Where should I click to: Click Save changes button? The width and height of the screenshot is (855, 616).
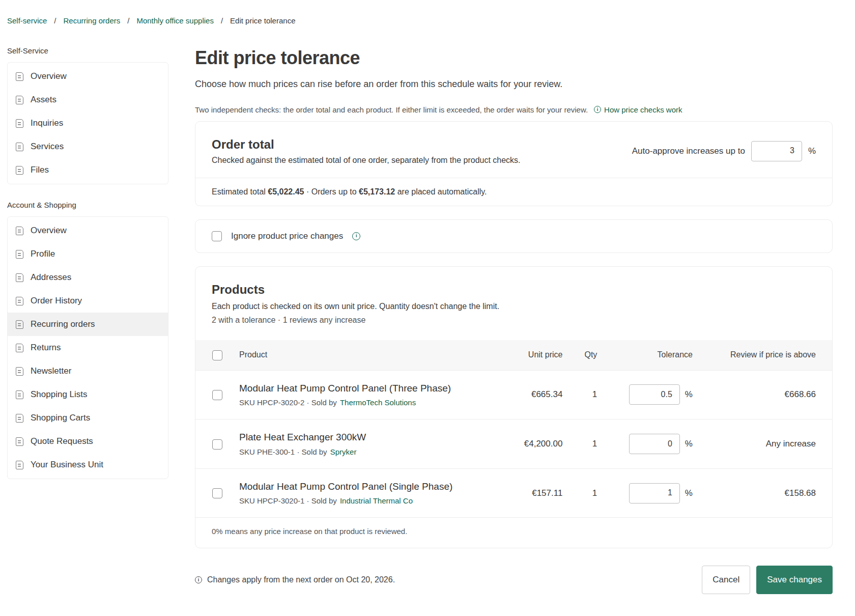pyautogui.click(x=794, y=580)
